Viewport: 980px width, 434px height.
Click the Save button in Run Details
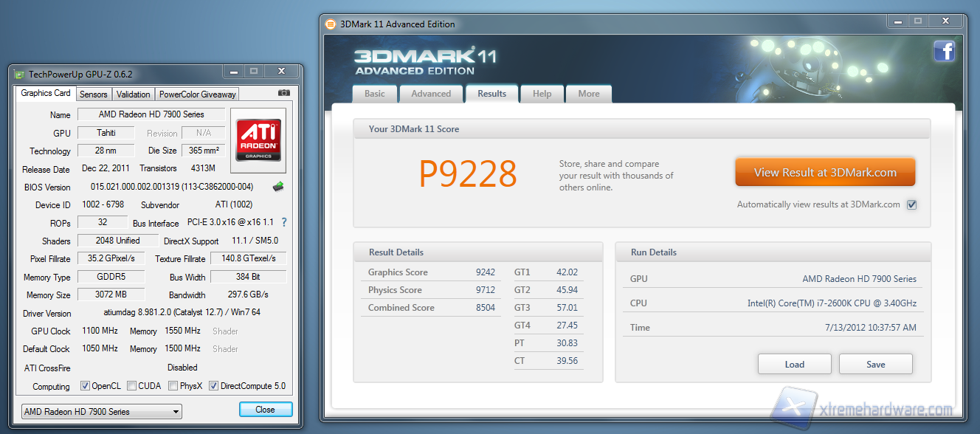(x=875, y=364)
